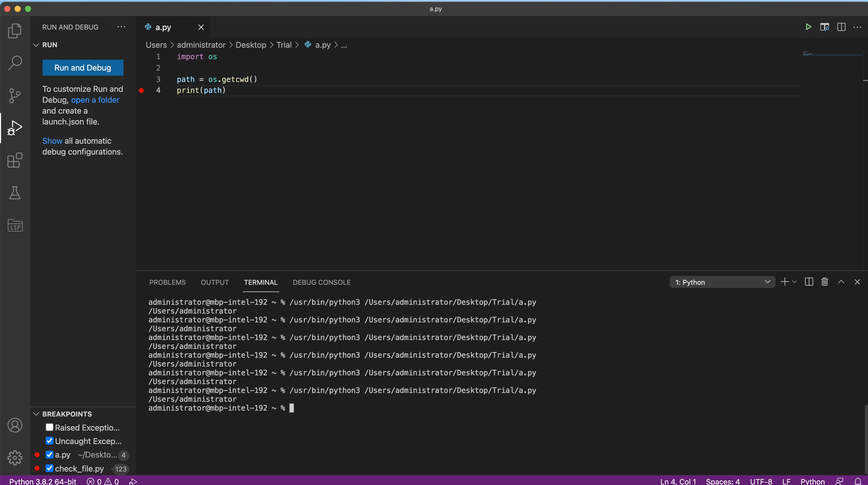Select the Source Control icon
868x485 pixels.
pos(15,95)
